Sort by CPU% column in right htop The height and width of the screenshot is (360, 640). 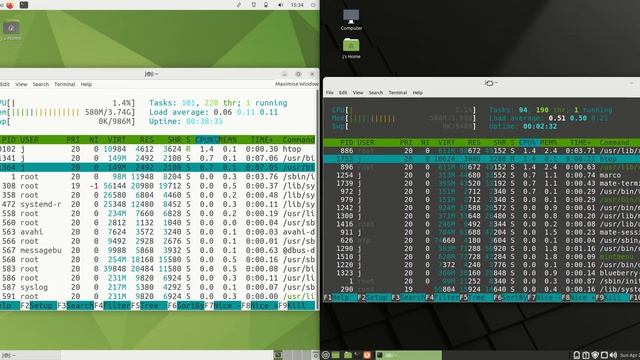coord(528,142)
